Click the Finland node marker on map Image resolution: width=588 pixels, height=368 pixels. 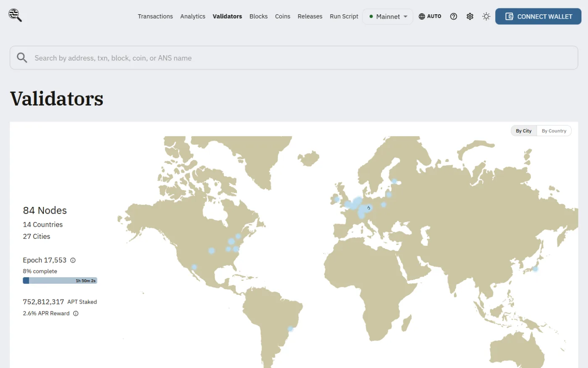[394, 182]
